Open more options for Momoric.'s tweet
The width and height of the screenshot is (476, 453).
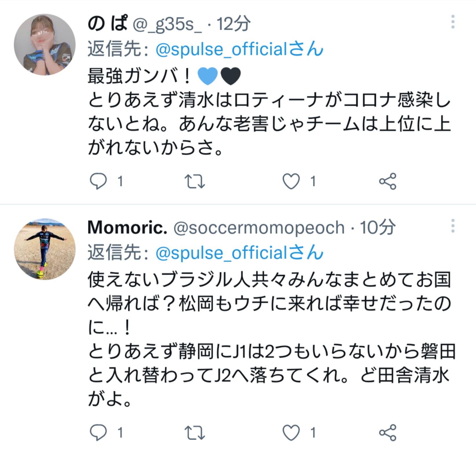point(453,226)
